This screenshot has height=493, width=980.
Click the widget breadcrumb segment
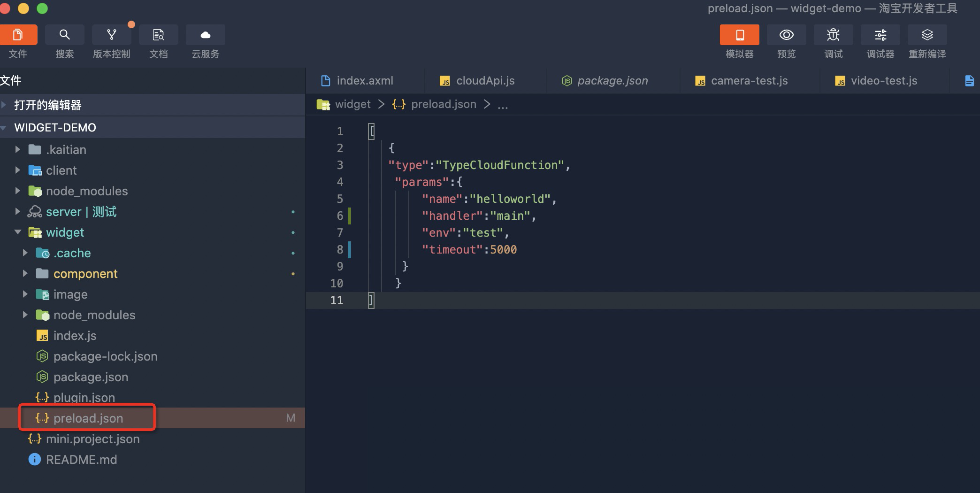point(352,104)
